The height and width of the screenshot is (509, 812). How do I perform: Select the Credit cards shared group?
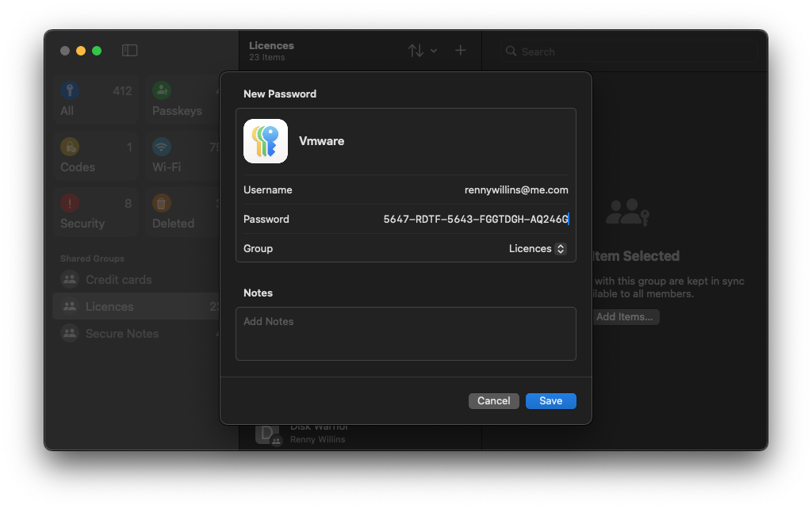pos(136,280)
